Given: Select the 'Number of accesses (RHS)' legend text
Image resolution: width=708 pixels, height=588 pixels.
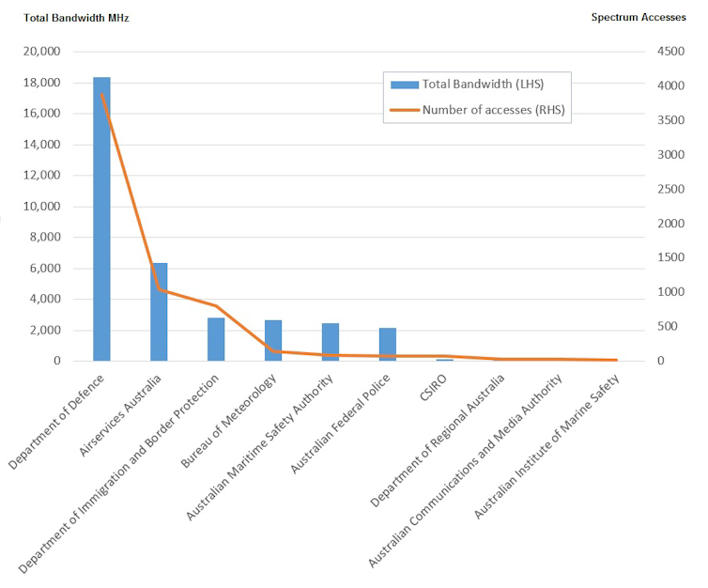Looking at the screenshot, I should tap(493, 110).
